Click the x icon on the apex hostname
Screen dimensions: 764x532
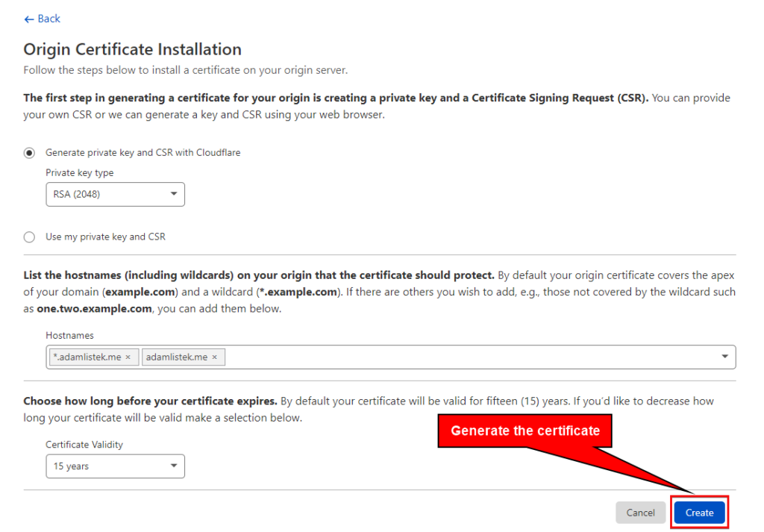coord(214,357)
